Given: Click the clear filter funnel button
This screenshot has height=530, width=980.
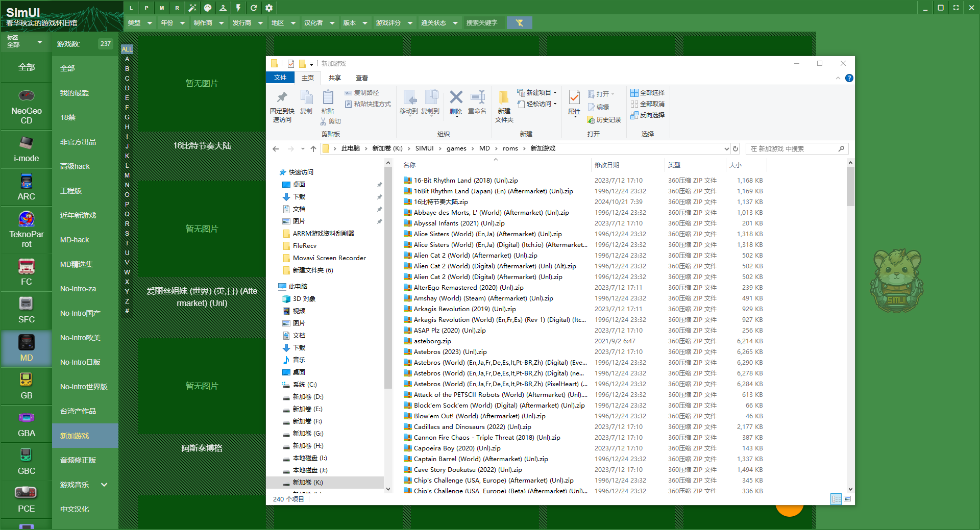Looking at the screenshot, I should (519, 23).
